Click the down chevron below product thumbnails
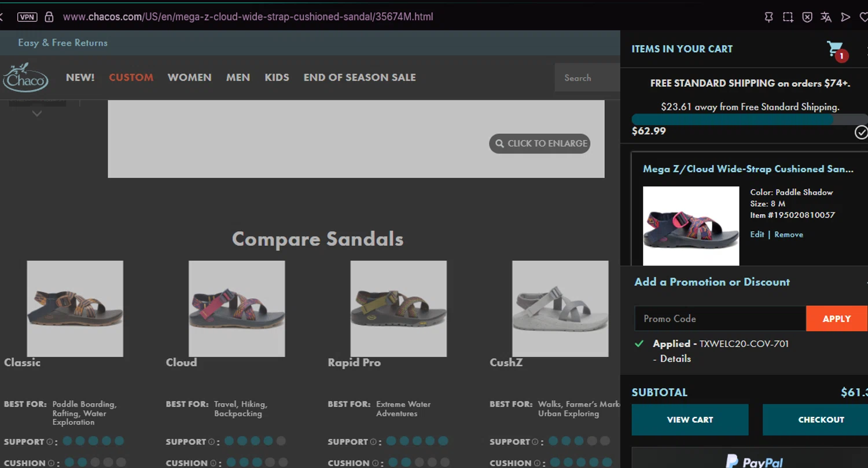868x468 pixels. (x=37, y=114)
